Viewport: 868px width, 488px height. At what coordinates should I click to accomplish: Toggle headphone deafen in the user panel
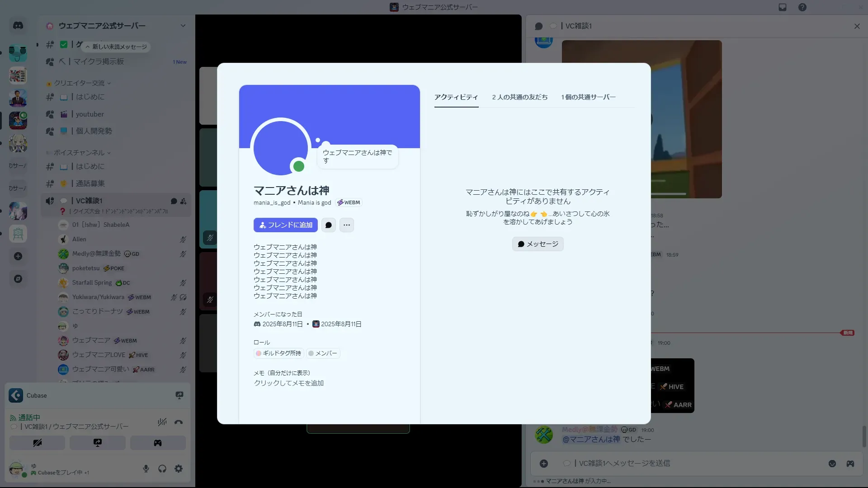point(162,469)
